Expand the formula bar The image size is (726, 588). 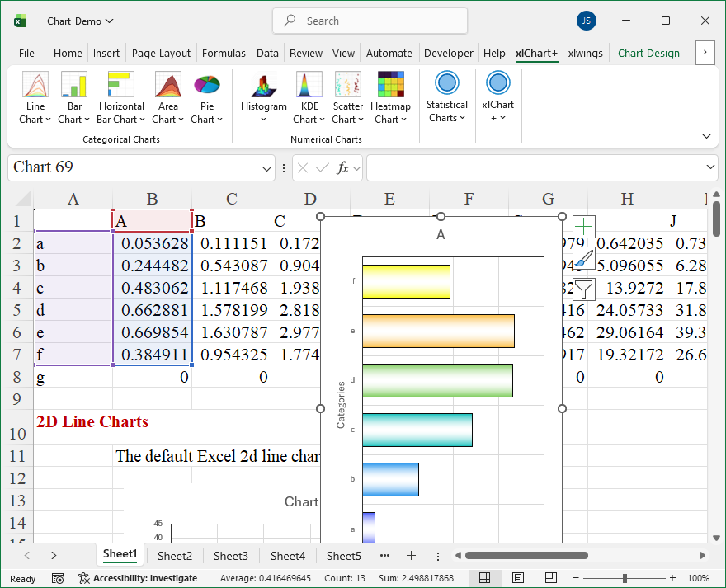pos(711,167)
